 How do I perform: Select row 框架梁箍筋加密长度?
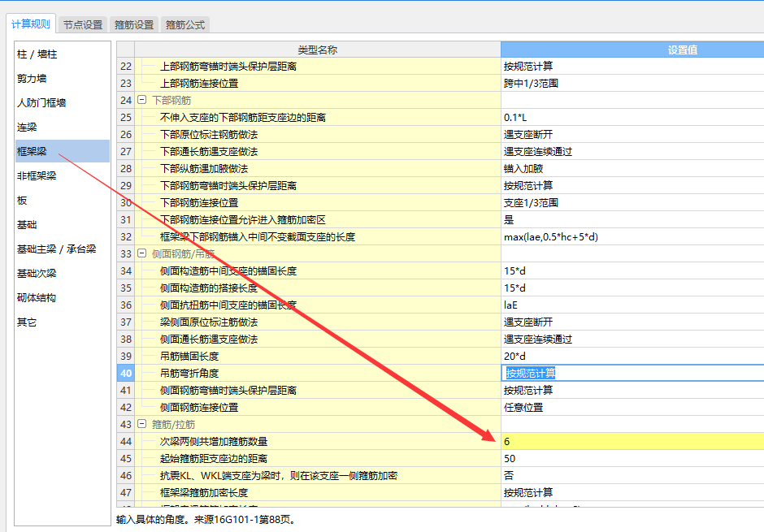click(318, 492)
